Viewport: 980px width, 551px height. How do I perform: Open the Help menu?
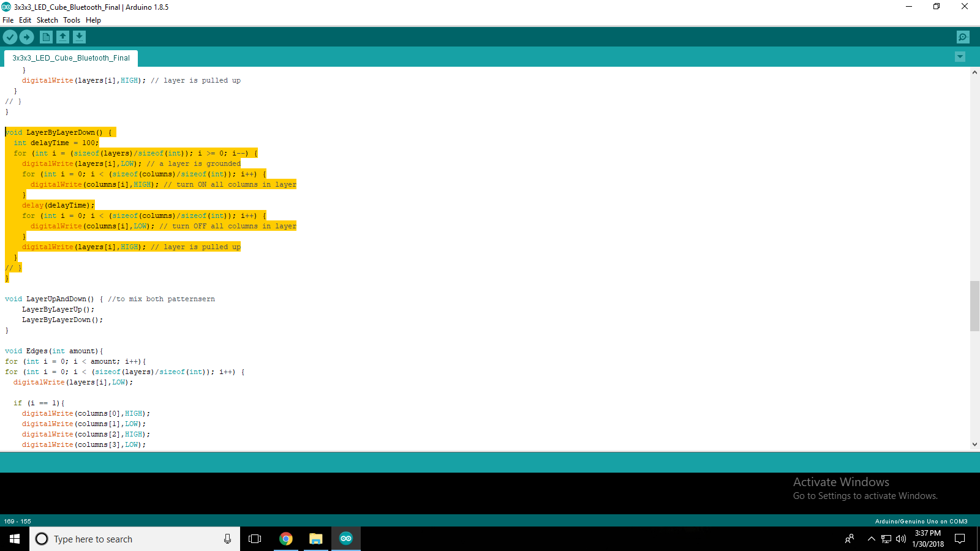pos(93,20)
